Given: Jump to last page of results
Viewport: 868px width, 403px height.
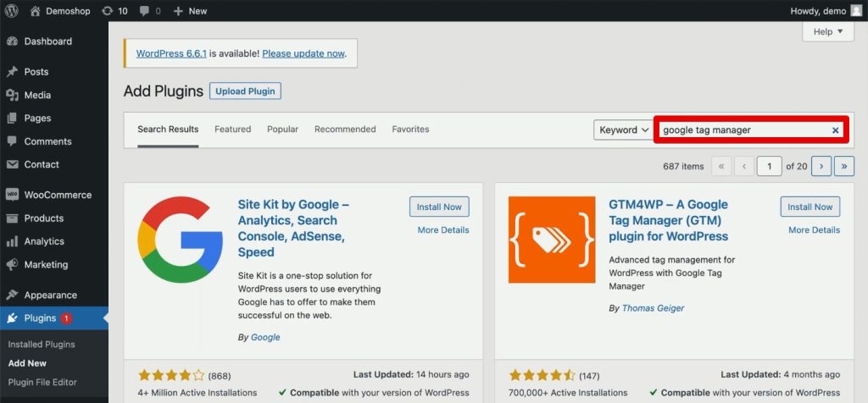Looking at the screenshot, I should (844, 166).
